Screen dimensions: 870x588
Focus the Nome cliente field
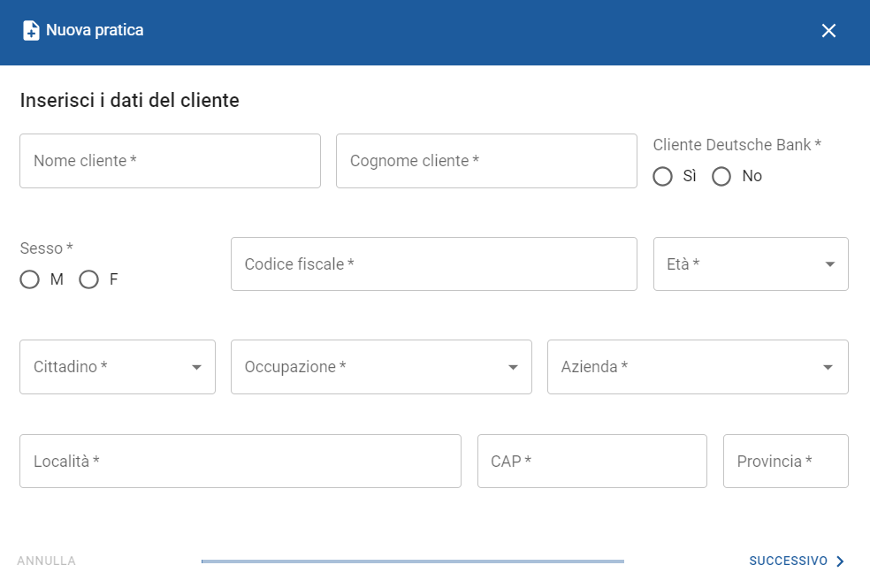coord(170,161)
